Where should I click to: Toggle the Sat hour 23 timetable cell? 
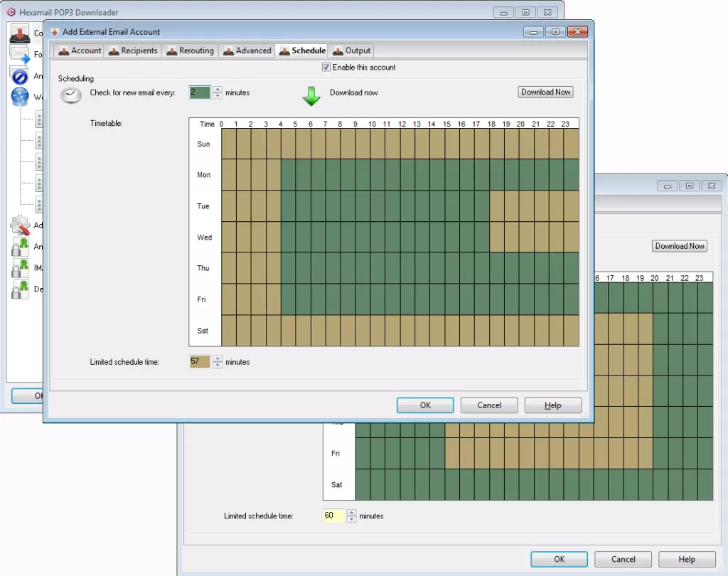pos(572,331)
